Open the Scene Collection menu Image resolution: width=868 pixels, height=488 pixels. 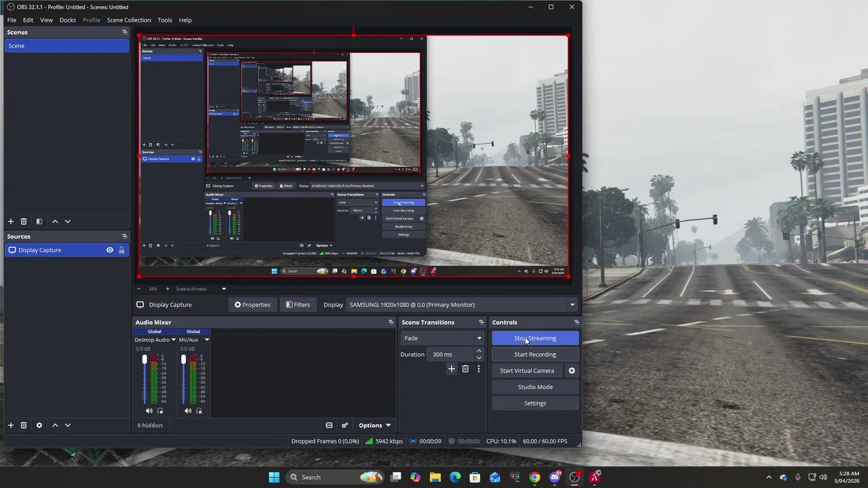(x=129, y=20)
